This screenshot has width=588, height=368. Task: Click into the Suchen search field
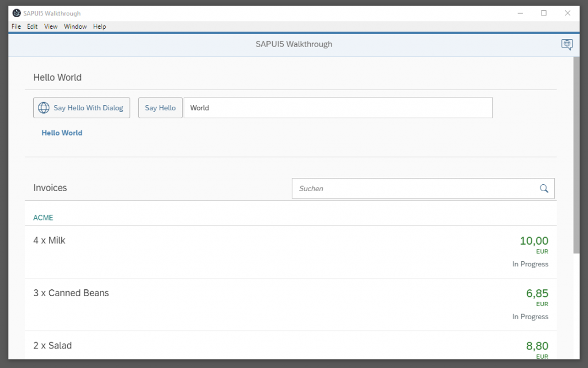coord(413,188)
